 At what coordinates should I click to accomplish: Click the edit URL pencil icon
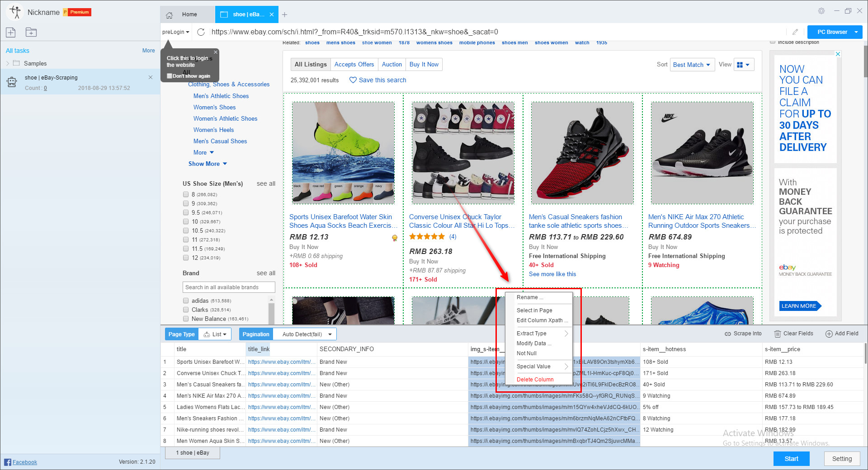point(795,32)
